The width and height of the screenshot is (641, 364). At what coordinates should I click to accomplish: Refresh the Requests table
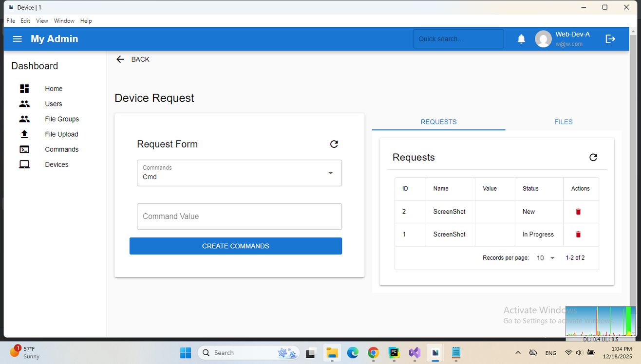tap(593, 157)
